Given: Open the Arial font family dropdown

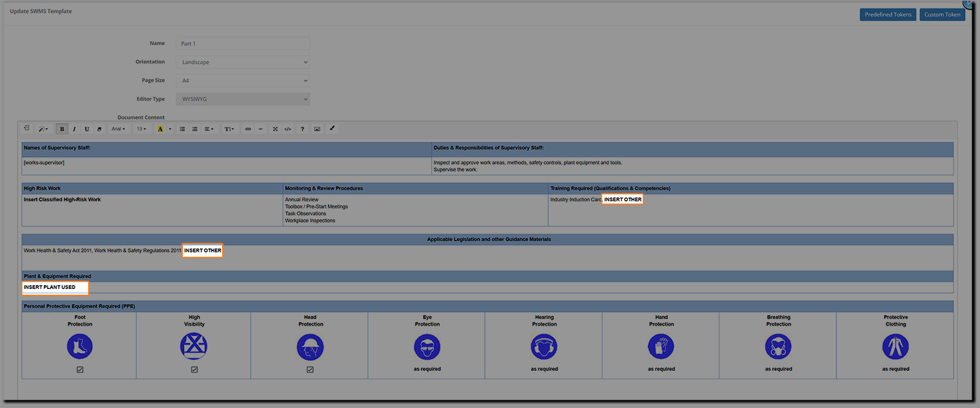Looking at the screenshot, I should [x=119, y=129].
